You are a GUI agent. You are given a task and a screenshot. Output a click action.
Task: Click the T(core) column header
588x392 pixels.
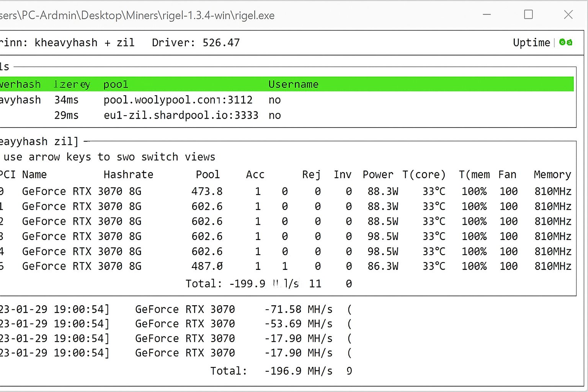[424, 175]
